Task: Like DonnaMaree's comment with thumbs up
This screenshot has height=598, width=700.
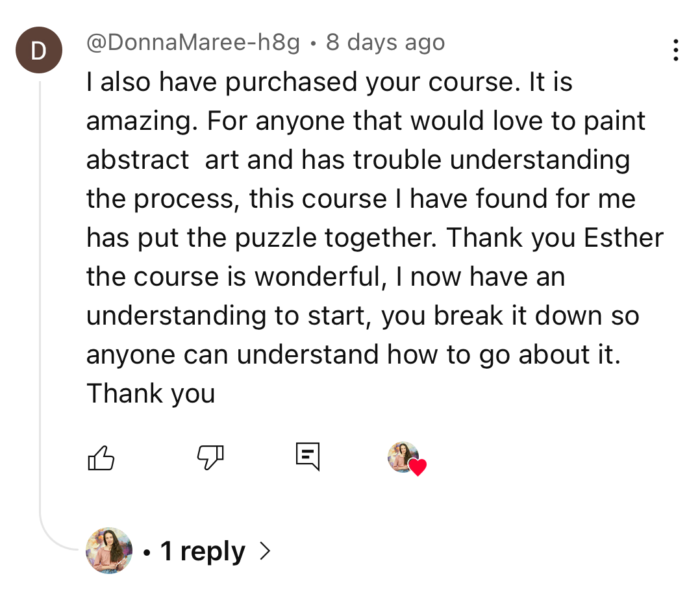Action: pos(101,458)
